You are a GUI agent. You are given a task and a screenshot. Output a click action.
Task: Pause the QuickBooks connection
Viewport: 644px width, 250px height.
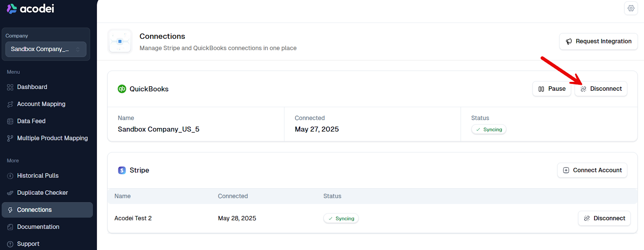tap(552, 89)
